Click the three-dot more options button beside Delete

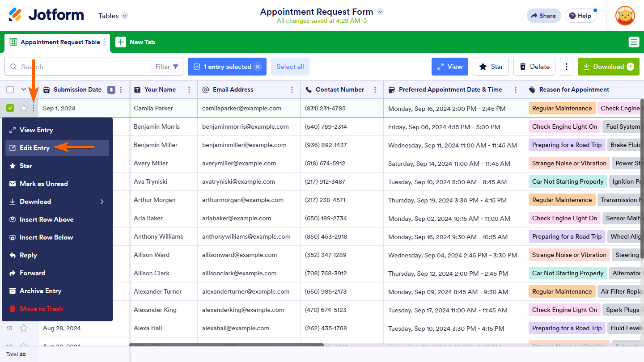[x=566, y=67]
